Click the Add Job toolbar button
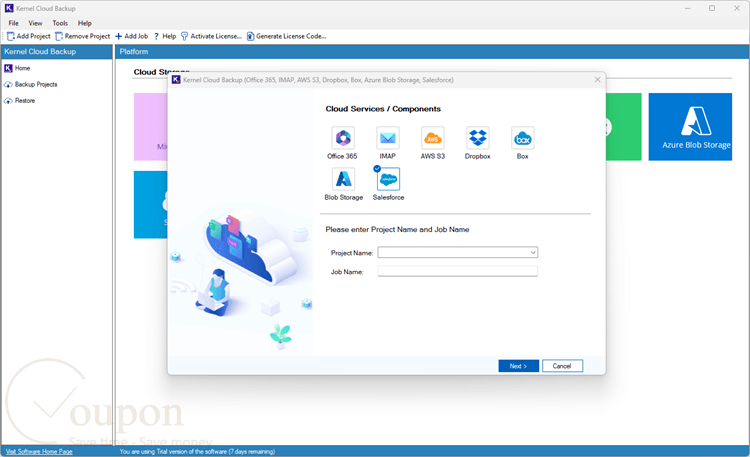This screenshot has height=457, width=750. coord(132,36)
